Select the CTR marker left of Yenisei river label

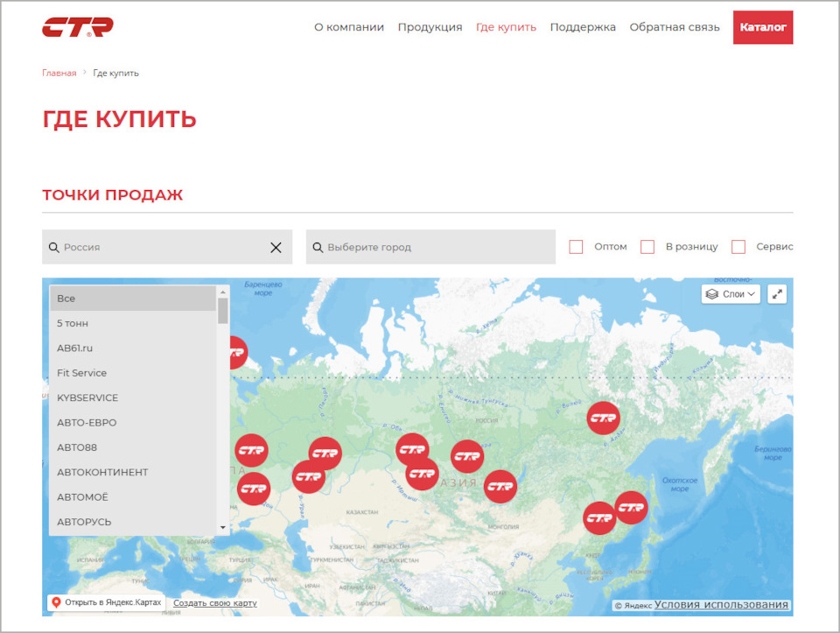(x=412, y=450)
